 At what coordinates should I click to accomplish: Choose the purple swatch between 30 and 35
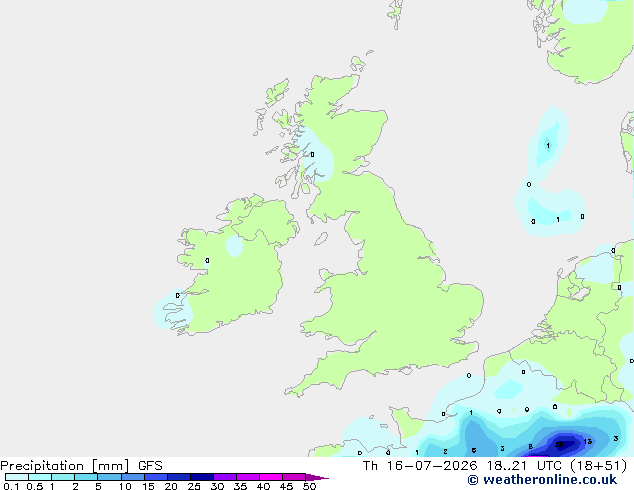point(225,477)
